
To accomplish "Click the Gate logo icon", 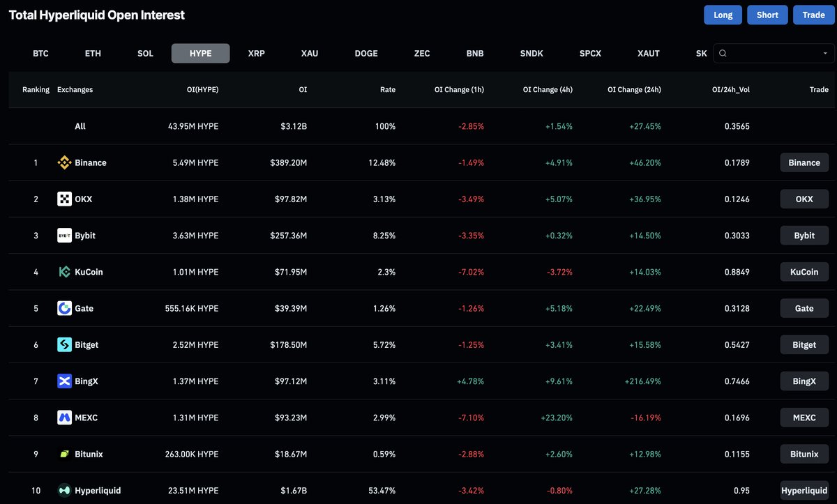I will [64, 308].
